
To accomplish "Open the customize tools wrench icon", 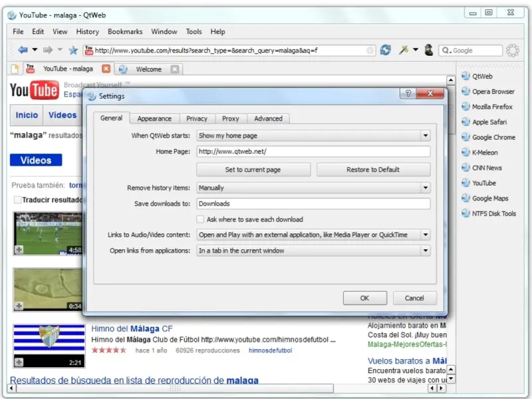I will coord(404,50).
